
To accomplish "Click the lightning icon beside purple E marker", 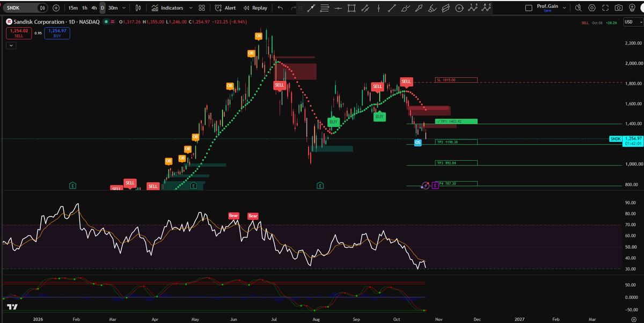I will click(x=426, y=185).
